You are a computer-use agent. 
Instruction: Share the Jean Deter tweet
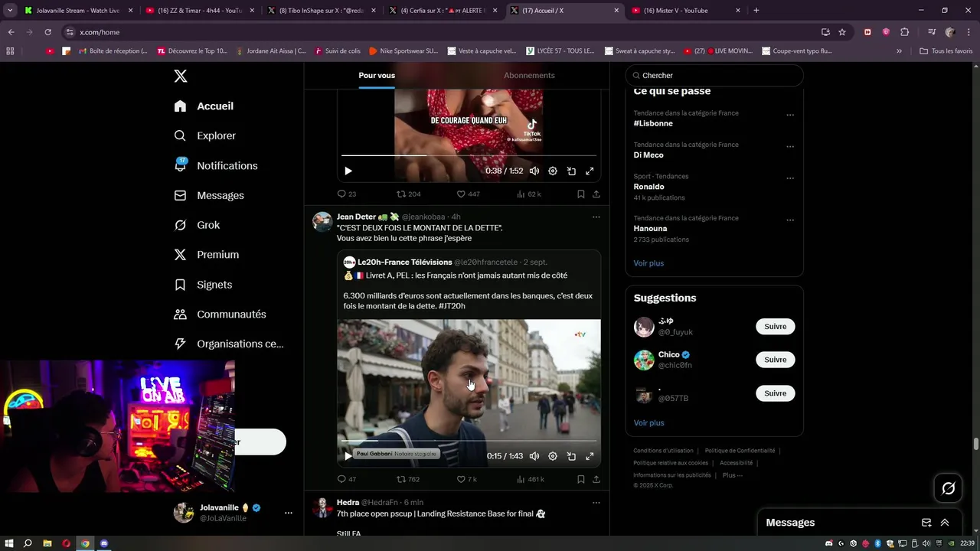pos(596,480)
